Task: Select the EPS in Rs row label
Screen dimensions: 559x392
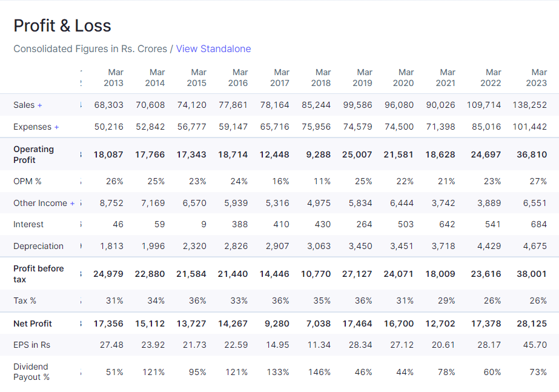Action: 31,345
